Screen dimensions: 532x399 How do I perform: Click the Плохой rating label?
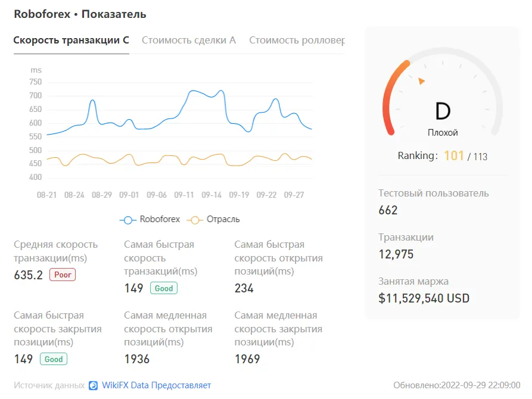(443, 133)
